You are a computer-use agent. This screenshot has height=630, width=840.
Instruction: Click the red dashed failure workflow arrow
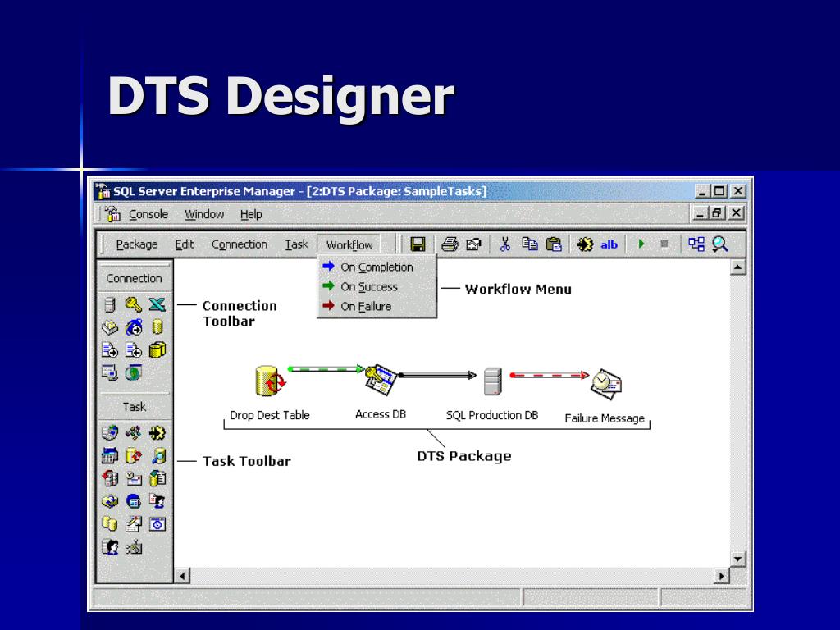tap(549, 376)
